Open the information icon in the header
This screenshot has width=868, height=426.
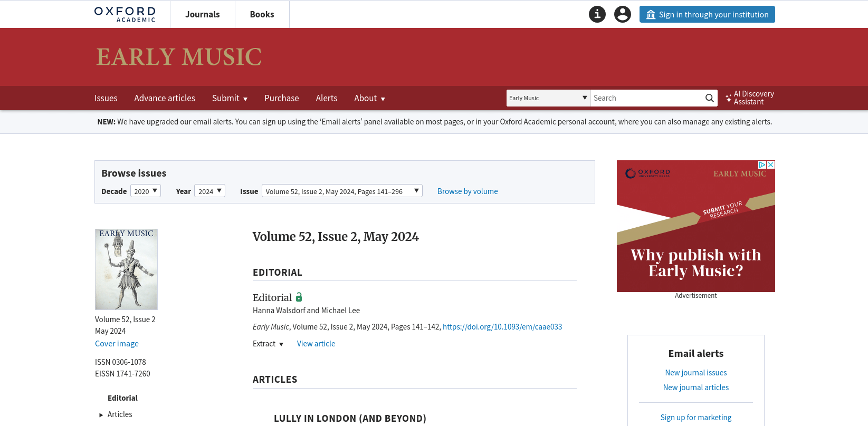[597, 14]
